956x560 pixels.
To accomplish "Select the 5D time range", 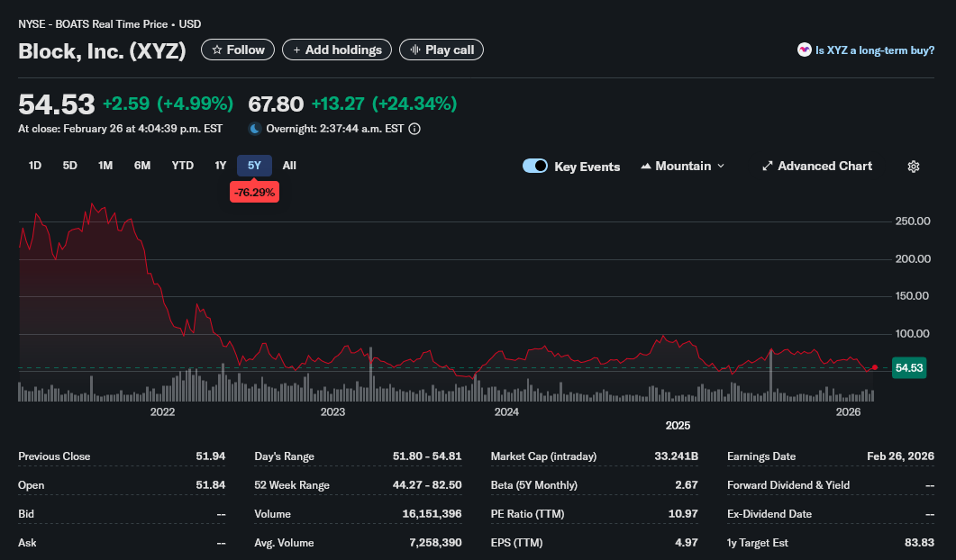I will pyautogui.click(x=70, y=165).
